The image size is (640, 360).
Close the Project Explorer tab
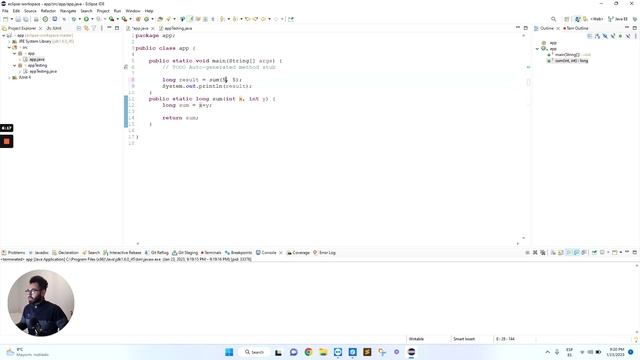[40, 28]
